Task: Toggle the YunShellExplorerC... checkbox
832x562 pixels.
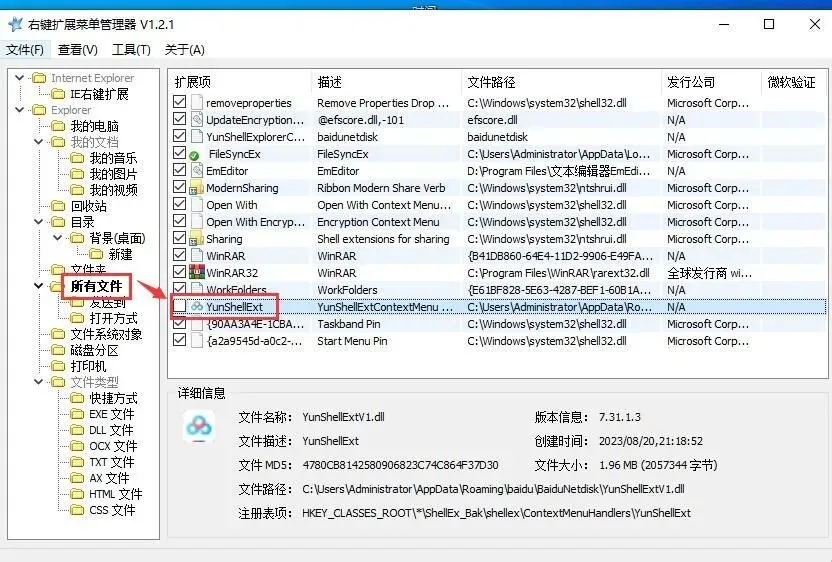Action: 179,135
